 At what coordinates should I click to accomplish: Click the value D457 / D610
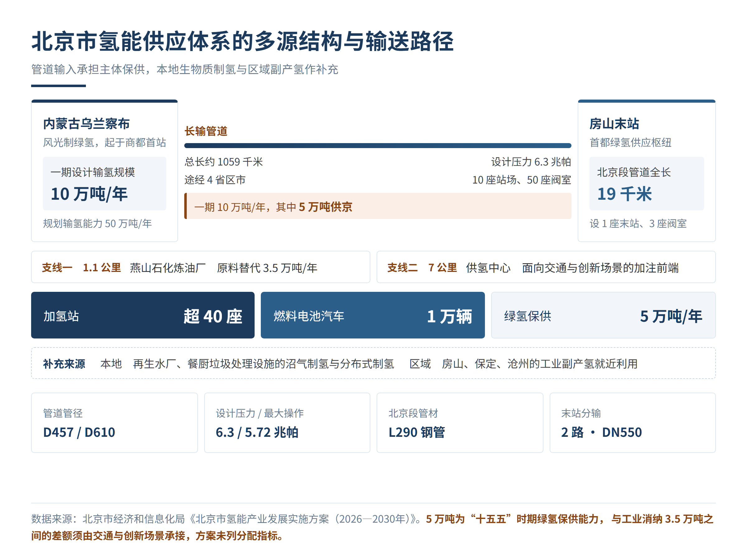tap(79, 432)
